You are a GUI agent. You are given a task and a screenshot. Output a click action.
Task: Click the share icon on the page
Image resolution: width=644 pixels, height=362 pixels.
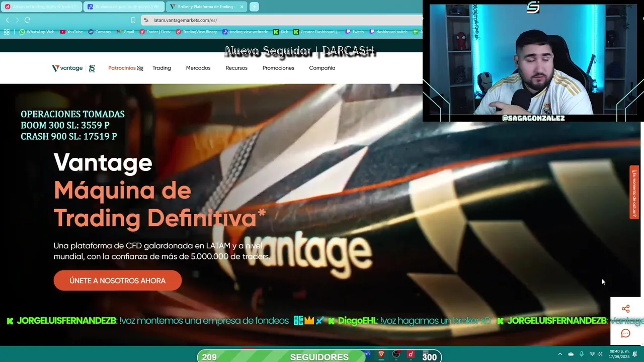pos(625,309)
